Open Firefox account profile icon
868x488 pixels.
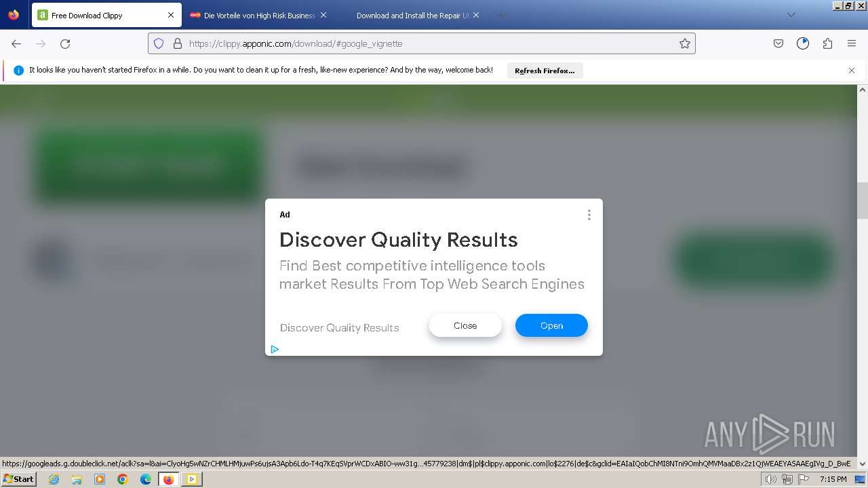[803, 43]
